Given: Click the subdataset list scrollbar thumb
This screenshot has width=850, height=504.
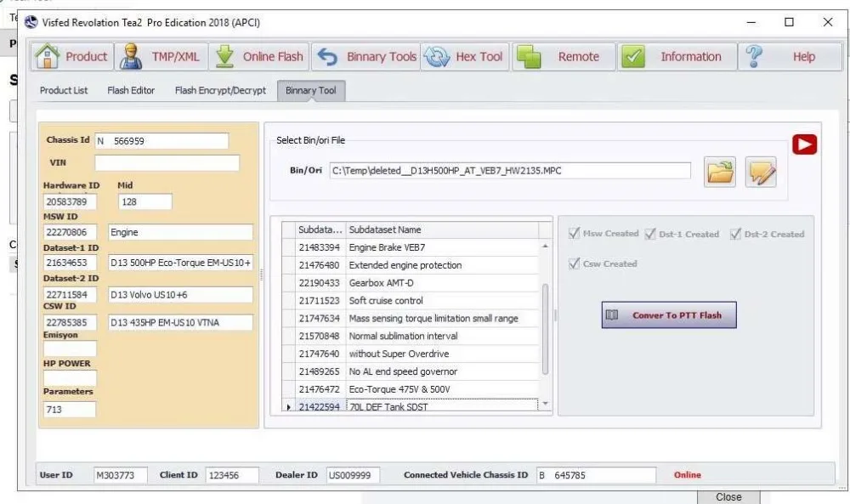Looking at the screenshot, I should click(545, 329).
